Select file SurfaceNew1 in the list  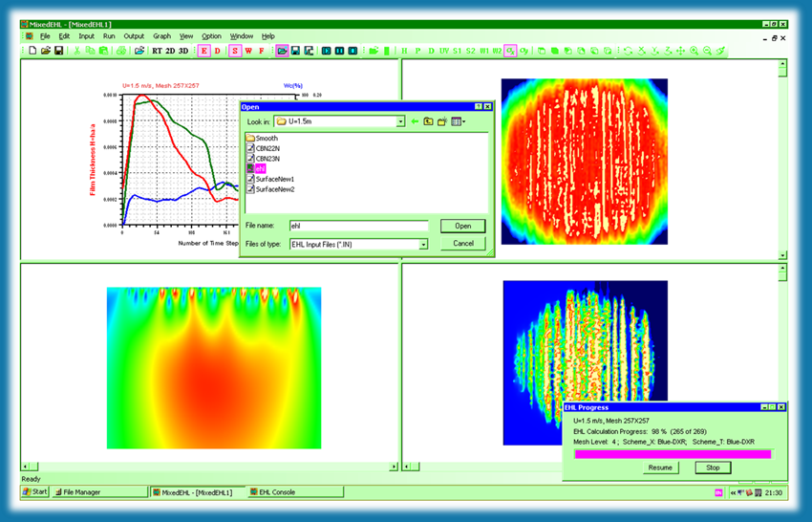(x=271, y=179)
